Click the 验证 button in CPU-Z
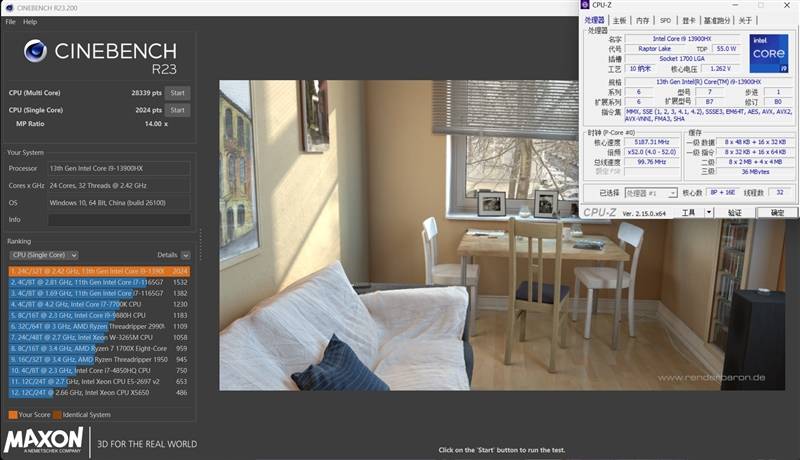This screenshot has height=460, width=800. [734, 213]
